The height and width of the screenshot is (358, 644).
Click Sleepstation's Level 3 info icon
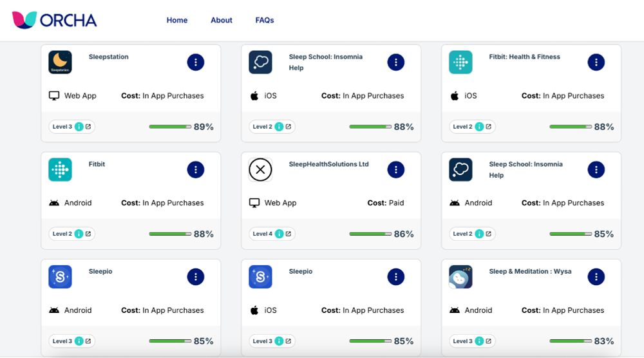[79, 126]
